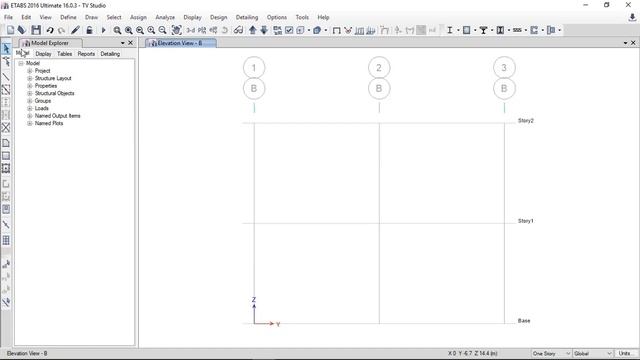Toggle the padlock Lock Model icon
This screenshot has height=360, width=640.
(x=89, y=30)
